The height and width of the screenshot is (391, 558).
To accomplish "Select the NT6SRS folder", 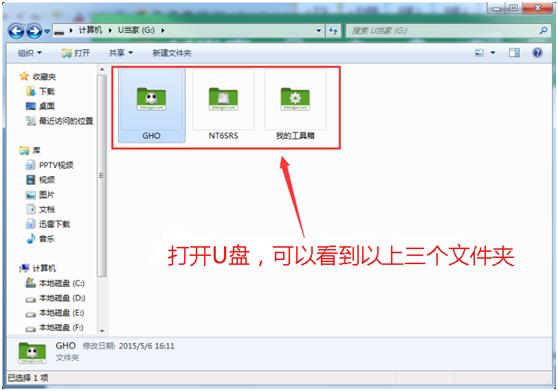I will point(223,105).
